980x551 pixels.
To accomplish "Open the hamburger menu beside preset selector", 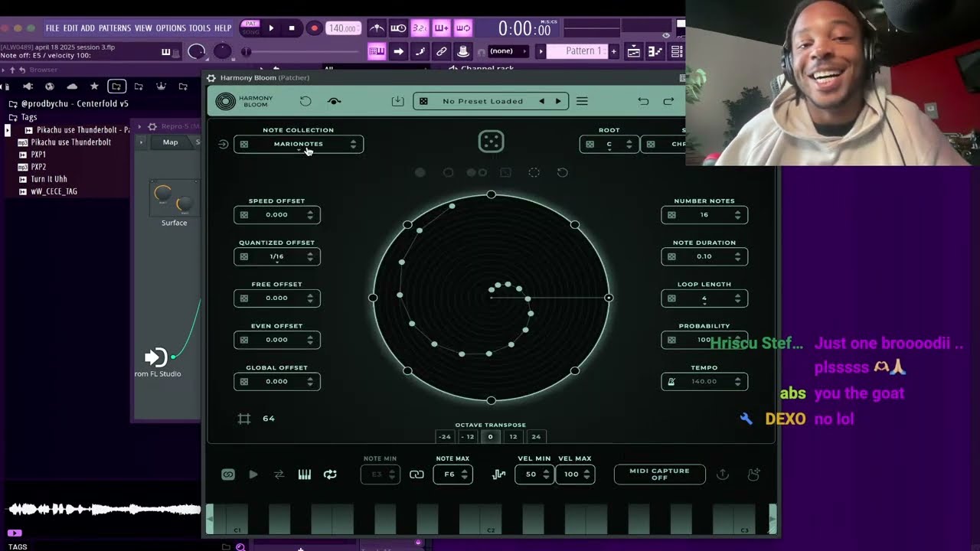I will coord(582,101).
